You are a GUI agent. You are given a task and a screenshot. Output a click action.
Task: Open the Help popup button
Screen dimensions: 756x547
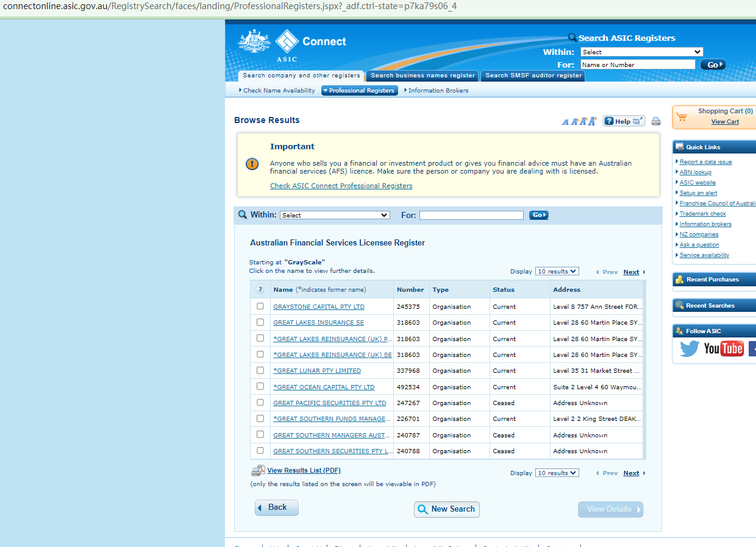(x=624, y=121)
